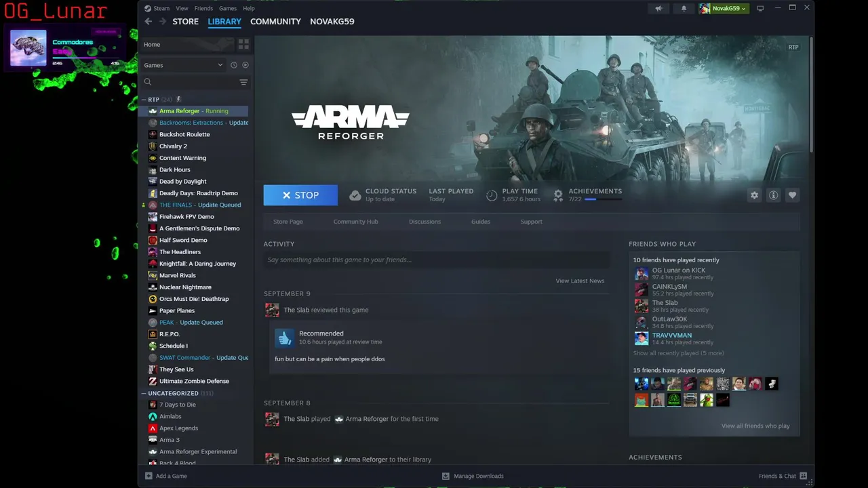Image resolution: width=868 pixels, height=488 pixels.
Task: Click the Big Picture mode monitor icon
Action: [760, 8]
